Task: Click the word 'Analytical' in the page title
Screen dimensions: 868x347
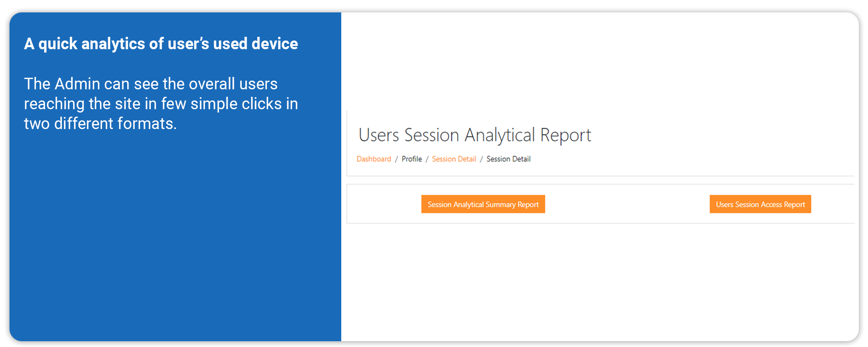Action: (x=499, y=135)
